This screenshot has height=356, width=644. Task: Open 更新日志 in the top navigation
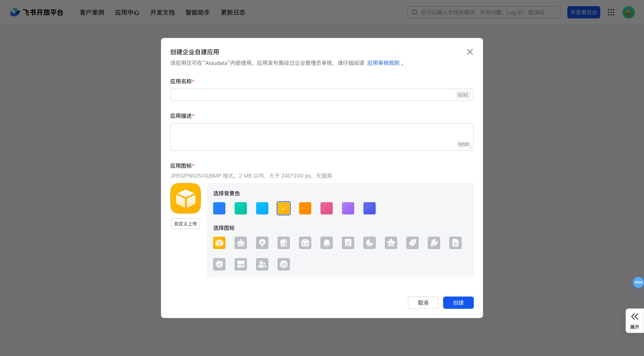[233, 12]
